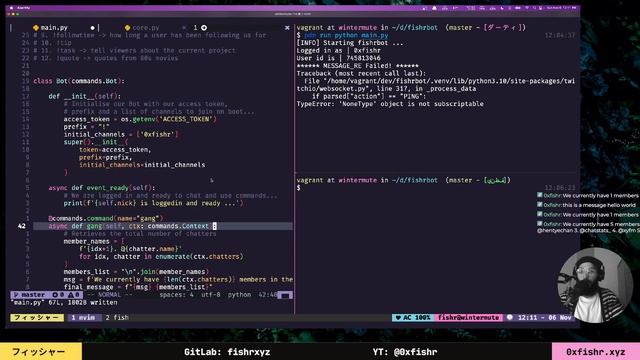Click the X at the tabline's right end
Viewport: 640px width, 360px height.
(287, 28)
